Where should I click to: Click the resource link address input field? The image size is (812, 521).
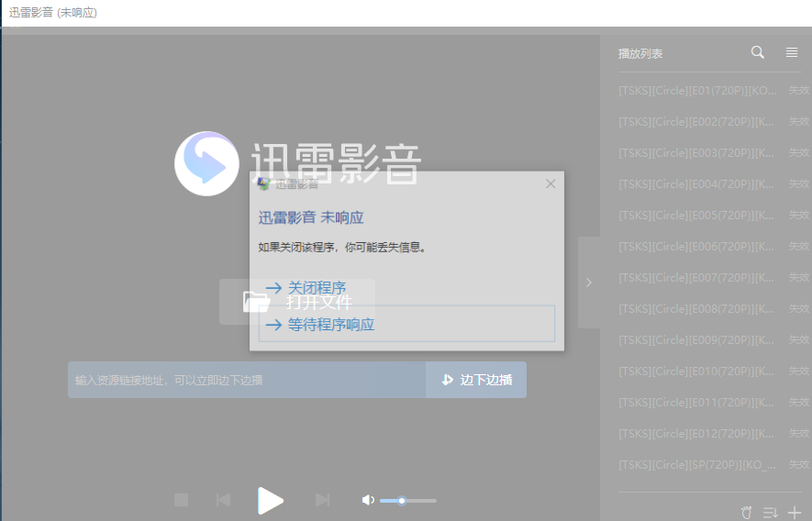click(246, 380)
